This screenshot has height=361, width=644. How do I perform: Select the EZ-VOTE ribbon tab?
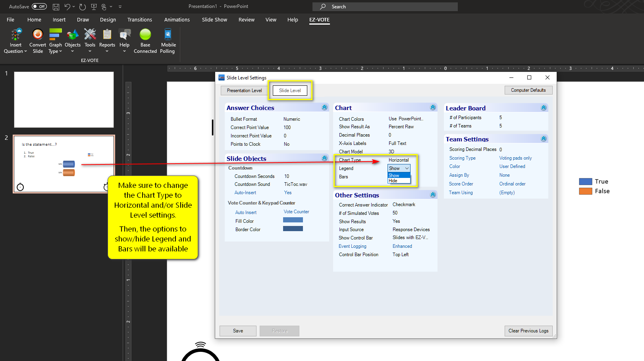click(320, 19)
